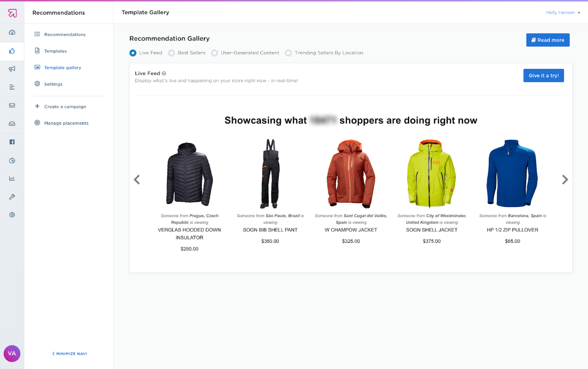The width and height of the screenshot is (588, 369).
Task: Click the $65.00 price
Action: (x=512, y=241)
